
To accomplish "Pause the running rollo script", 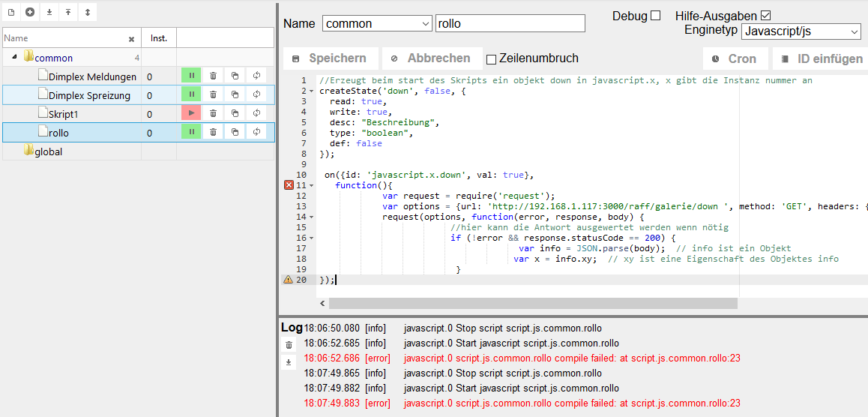I will click(191, 132).
